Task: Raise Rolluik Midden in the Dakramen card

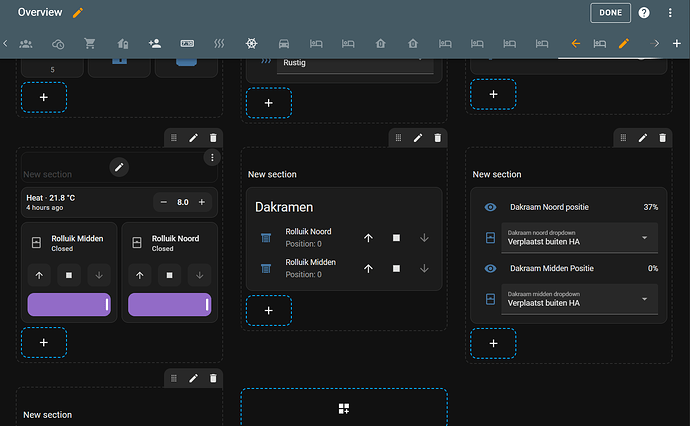Action: 368,268
